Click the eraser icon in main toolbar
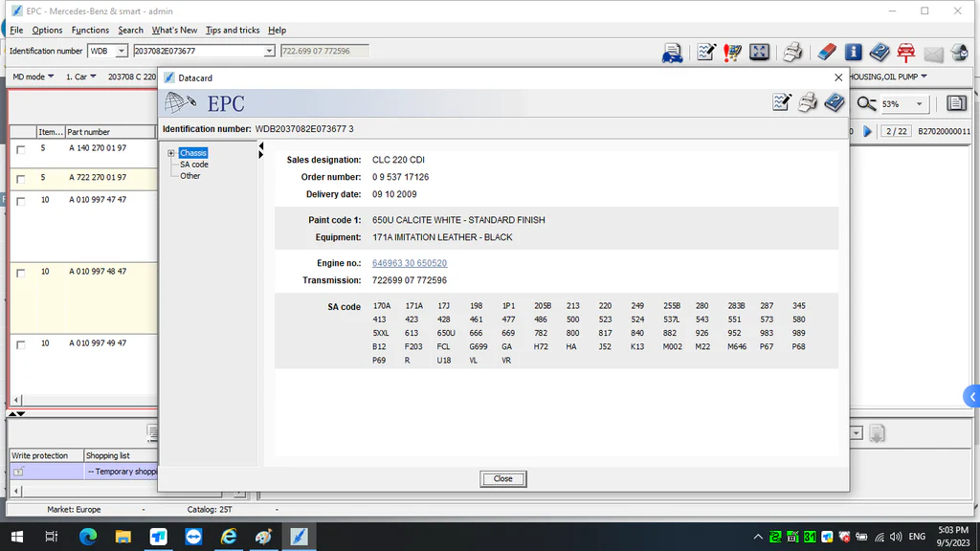Viewport: 980px width, 551px height. (x=826, y=53)
